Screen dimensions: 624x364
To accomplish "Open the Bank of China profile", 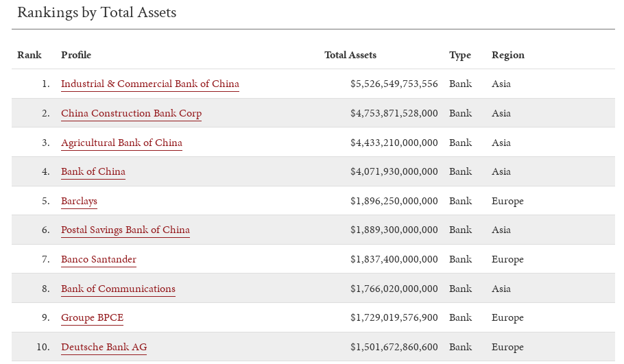I will (93, 171).
